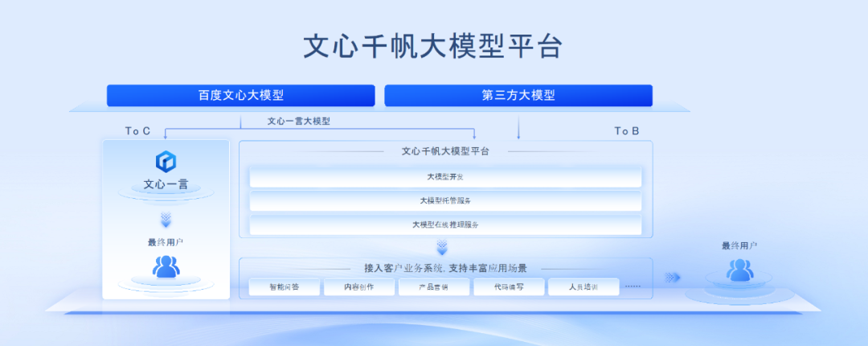Choose the 内容创作 scenario box
The image size is (868, 346).
point(359,287)
